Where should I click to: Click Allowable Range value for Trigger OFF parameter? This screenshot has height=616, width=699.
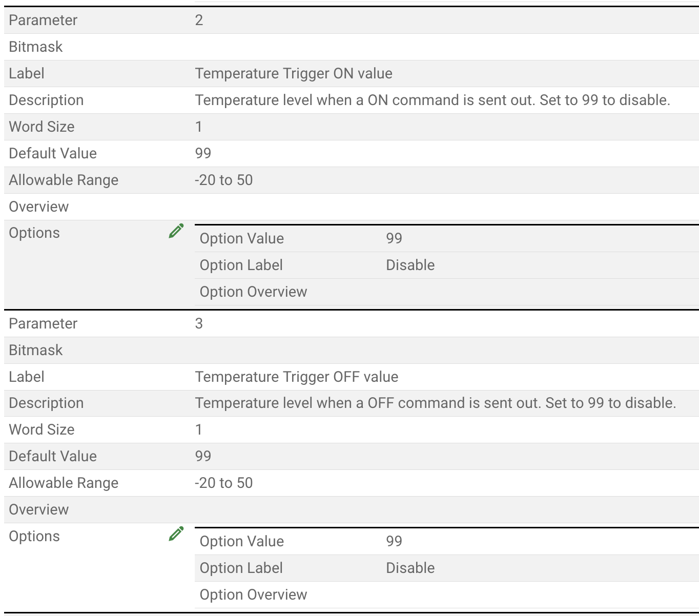(x=224, y=483)
